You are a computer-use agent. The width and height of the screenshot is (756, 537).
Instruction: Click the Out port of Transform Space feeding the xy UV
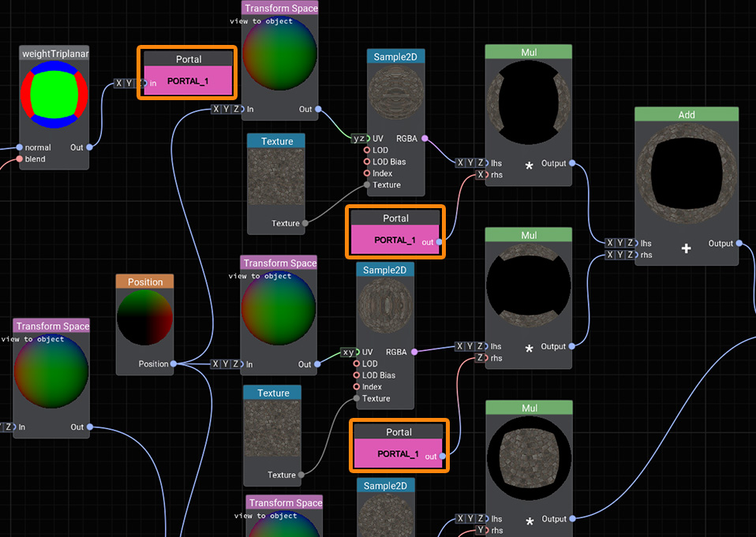pyautogui.click(x=317, y=364)
